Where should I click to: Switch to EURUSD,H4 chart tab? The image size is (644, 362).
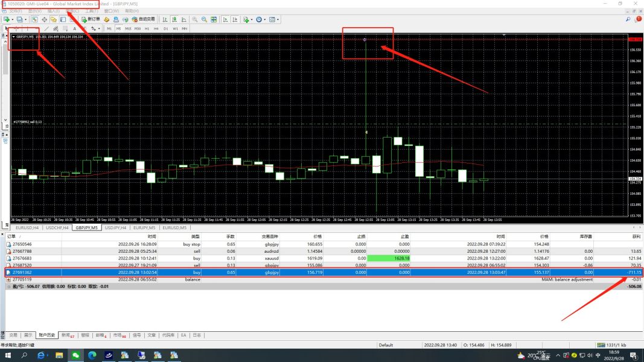(x=27, y=227)
